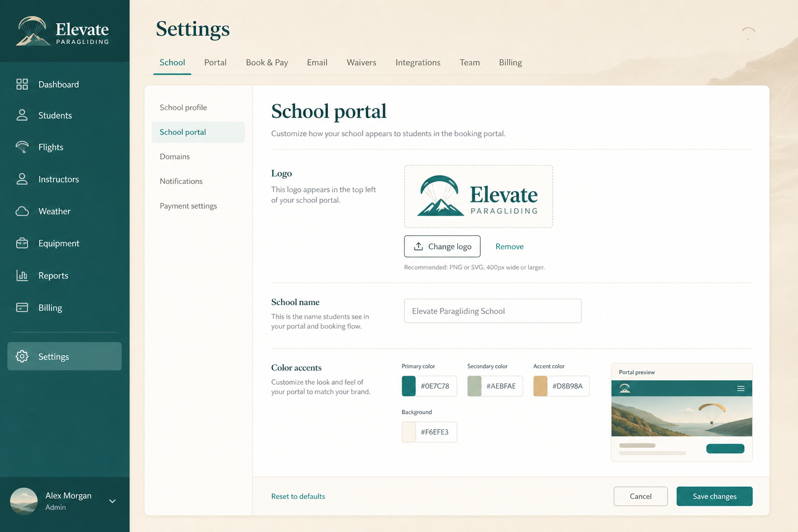Click the uploaded Elevate logo preview

click(x=478, y=196)
